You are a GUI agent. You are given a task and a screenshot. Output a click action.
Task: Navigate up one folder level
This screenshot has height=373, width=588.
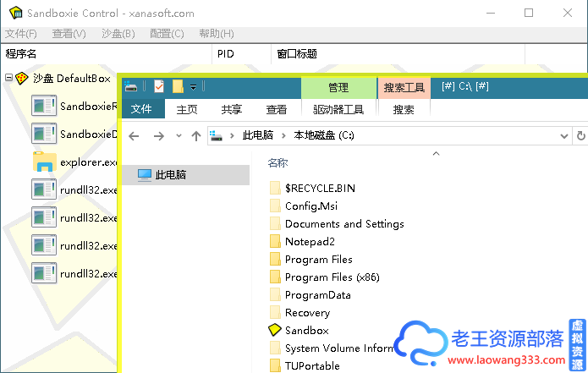coord(196,135)
